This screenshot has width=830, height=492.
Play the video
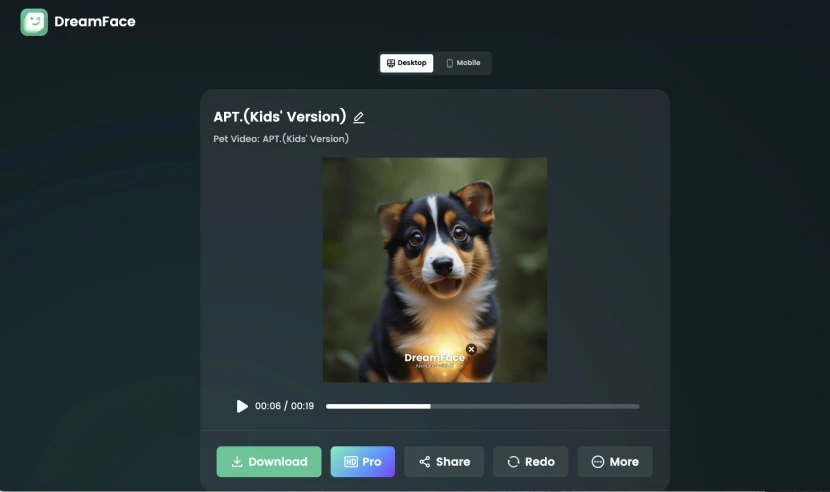click(242, 406)
